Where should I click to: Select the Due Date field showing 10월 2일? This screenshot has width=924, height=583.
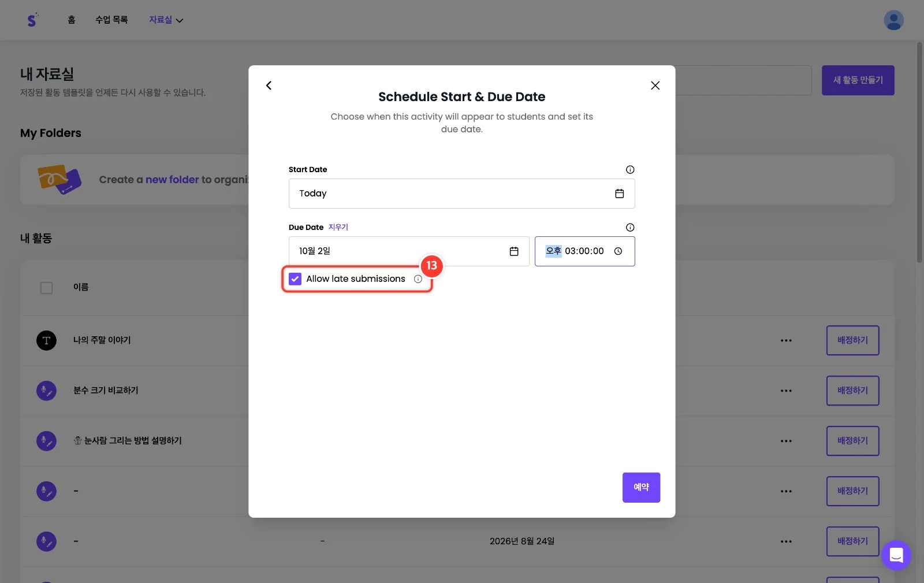pos(409,251)
